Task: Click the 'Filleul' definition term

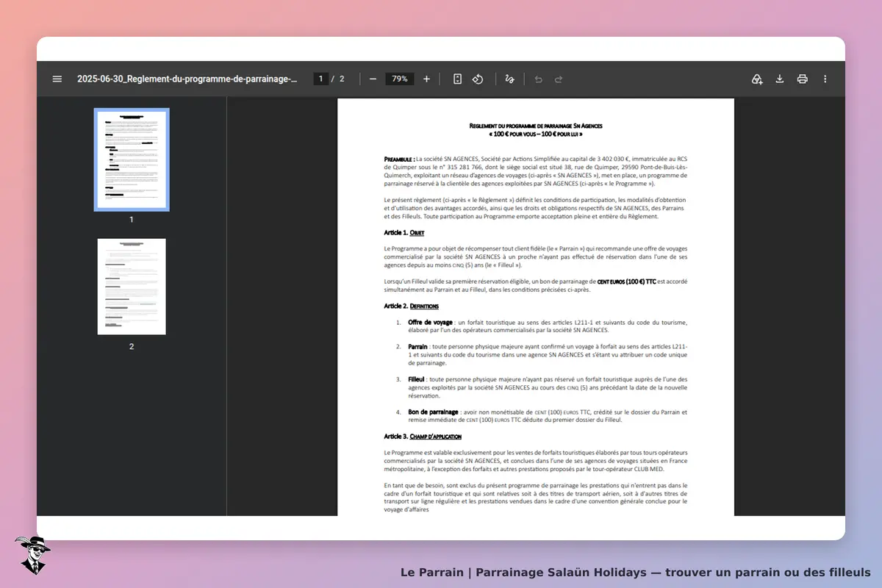Action: tap(417, 379)
